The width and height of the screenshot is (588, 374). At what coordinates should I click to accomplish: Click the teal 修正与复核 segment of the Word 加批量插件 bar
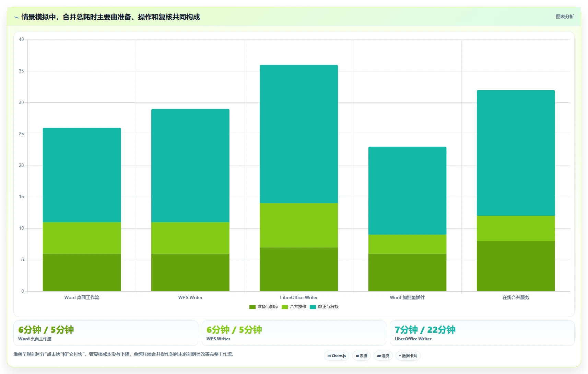pyautogui.click(x=407, y=191)
